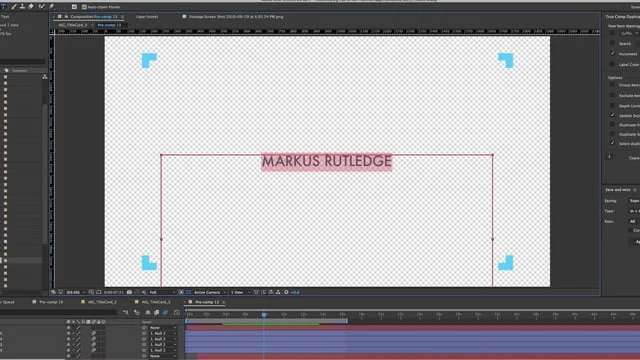Image resolution: width=640 pixels, height=360 pixels.
Task: Select the Type tool in the top toolbar
Action: pos(3,7)
